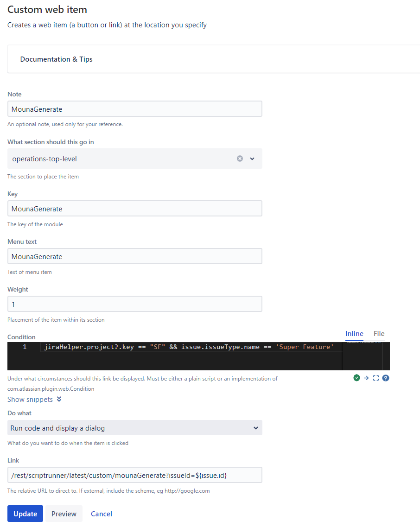Viewport: 420px width, 527px height.
Task: Click the "Do what" label
Action: pyautogui.click(x=19, y=413)
